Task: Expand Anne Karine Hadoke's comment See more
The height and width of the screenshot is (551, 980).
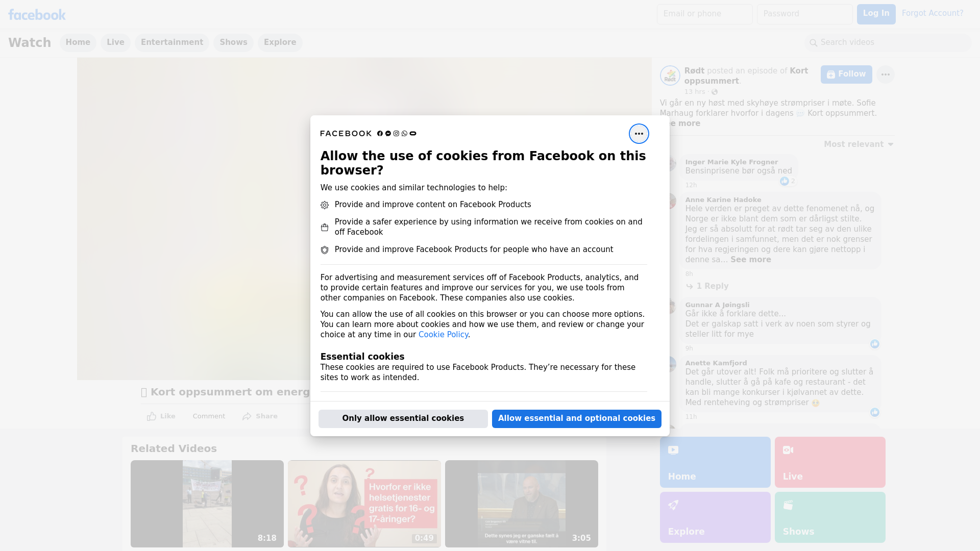Action: (750, 260)
